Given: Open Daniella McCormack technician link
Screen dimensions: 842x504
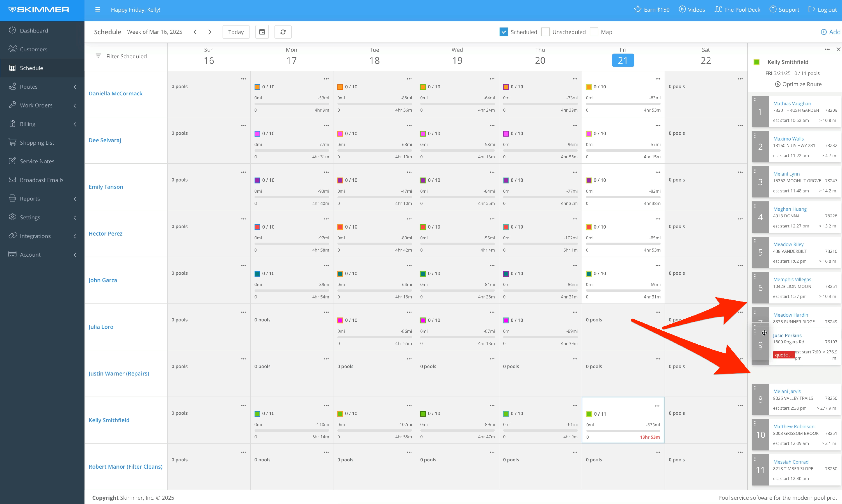Looking at the screenshot, I should pos(115,93).
